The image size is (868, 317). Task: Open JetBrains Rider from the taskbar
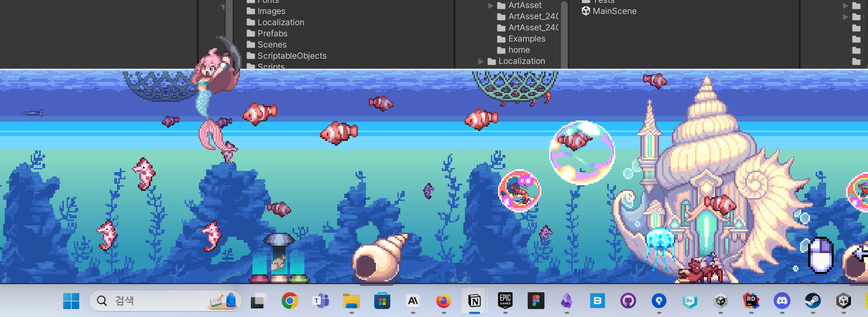tap(751, 300)
